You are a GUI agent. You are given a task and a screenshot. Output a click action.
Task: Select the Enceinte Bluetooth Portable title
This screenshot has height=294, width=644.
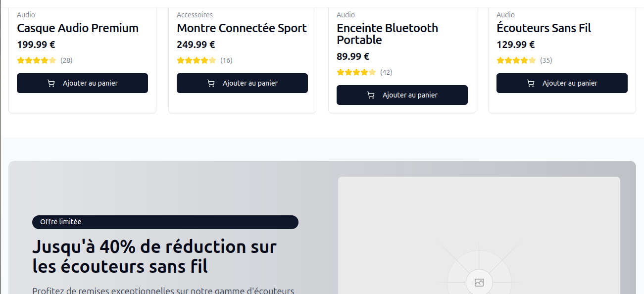(x=387, y=34)
